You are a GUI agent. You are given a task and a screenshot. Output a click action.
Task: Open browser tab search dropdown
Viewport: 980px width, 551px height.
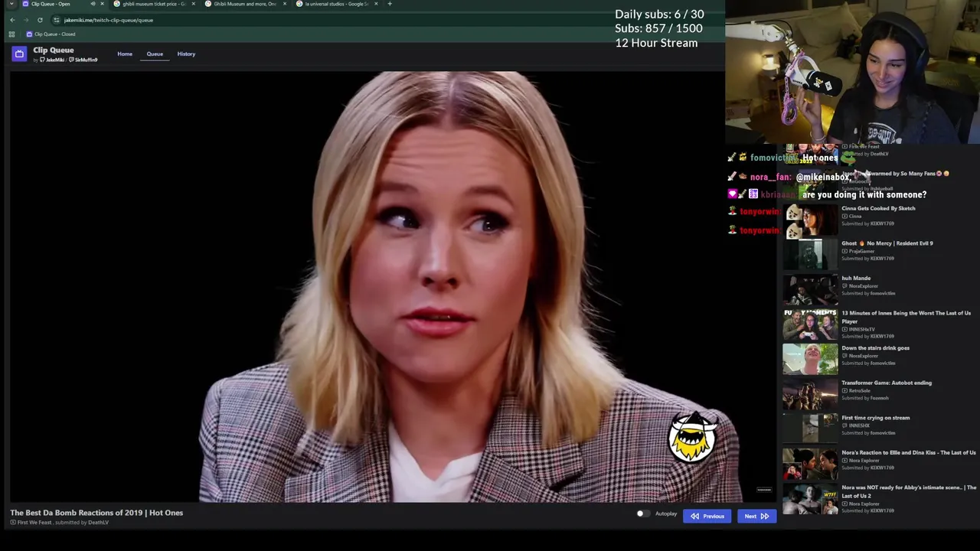(11, 4)
